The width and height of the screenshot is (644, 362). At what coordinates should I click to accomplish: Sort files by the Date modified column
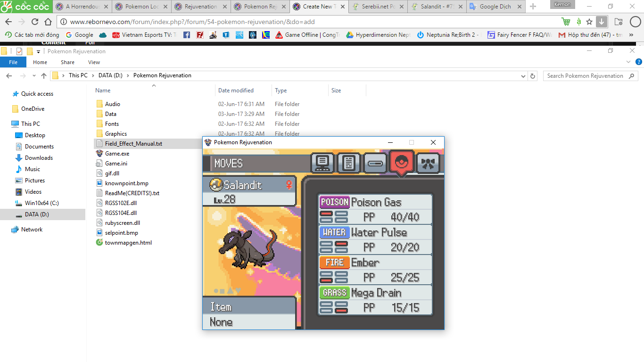[236, 90]
